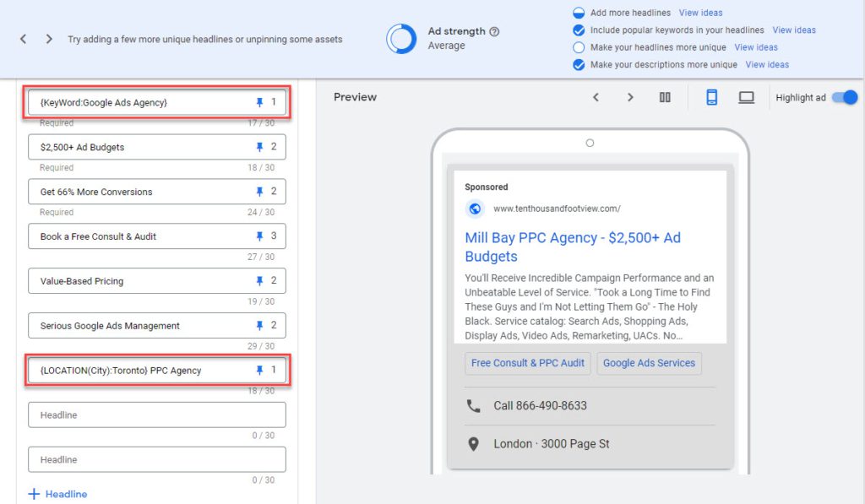This screenshot has width=865, height=504.
Task: Click the Ad strength circular progress indicator
Action: click(400, 39)
